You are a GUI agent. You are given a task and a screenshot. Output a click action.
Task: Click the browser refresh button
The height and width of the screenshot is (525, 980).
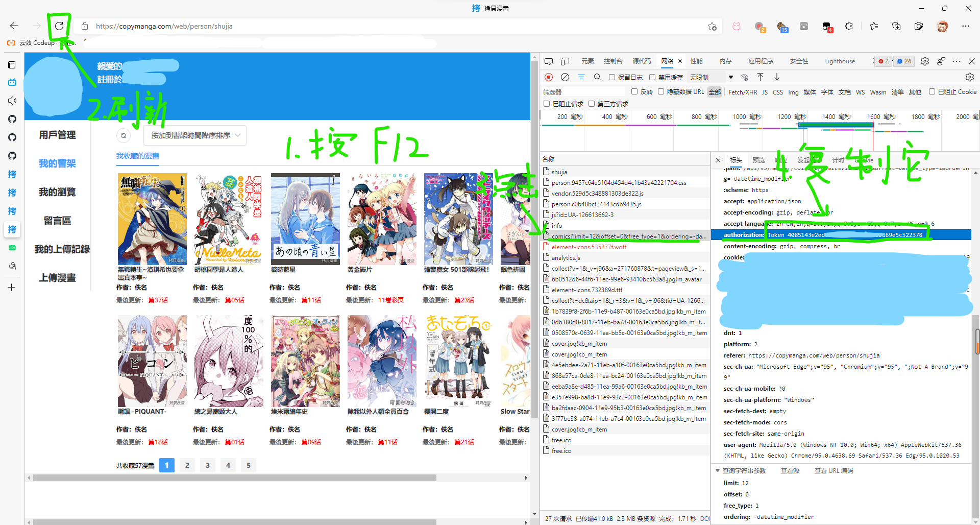click(x=59, y=26)
